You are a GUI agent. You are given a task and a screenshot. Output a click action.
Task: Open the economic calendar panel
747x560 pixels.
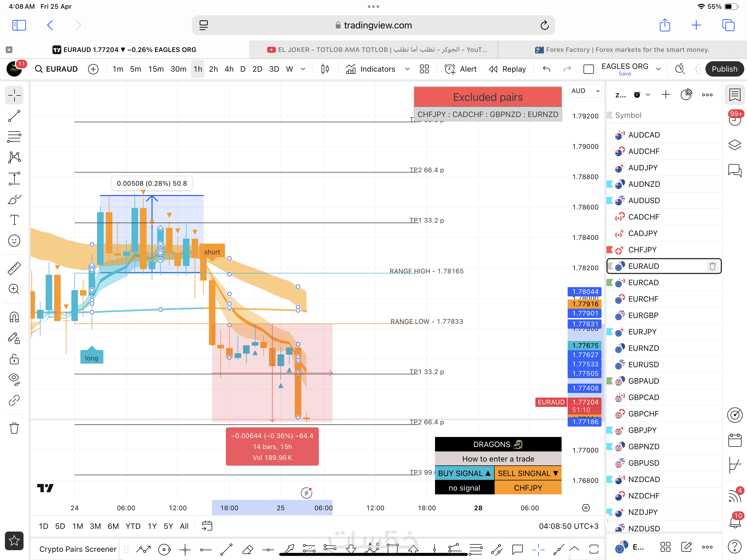pos(735,440)
